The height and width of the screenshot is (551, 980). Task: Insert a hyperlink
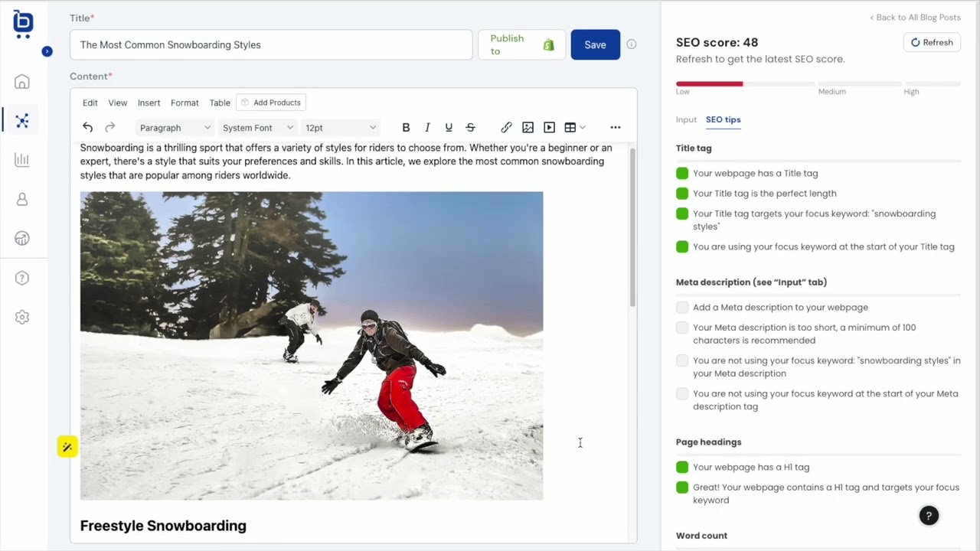coord(506,127)
